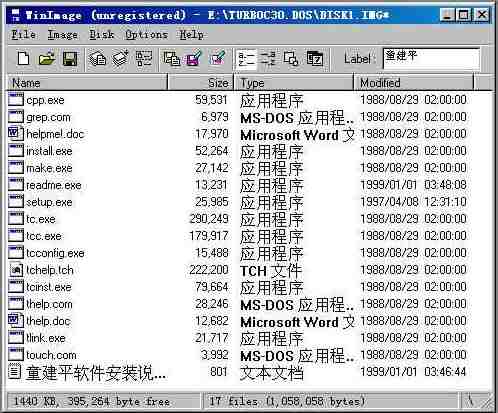Select the file tc.exe
The width and height of the screenshot is (498, 413).
(x=41, y=219)
